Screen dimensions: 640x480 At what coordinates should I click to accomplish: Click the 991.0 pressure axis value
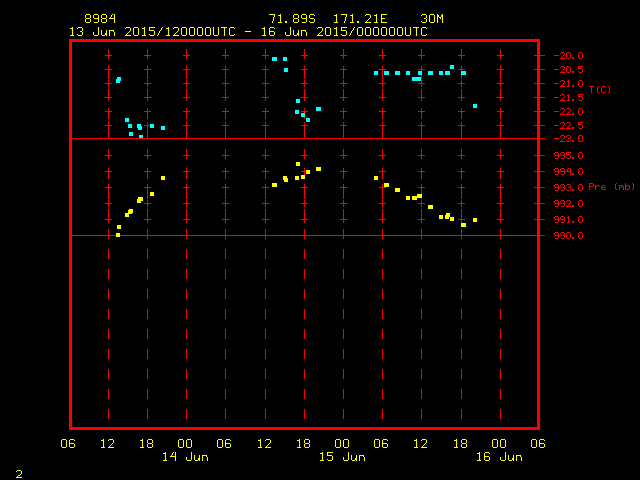tap(569, 220)
